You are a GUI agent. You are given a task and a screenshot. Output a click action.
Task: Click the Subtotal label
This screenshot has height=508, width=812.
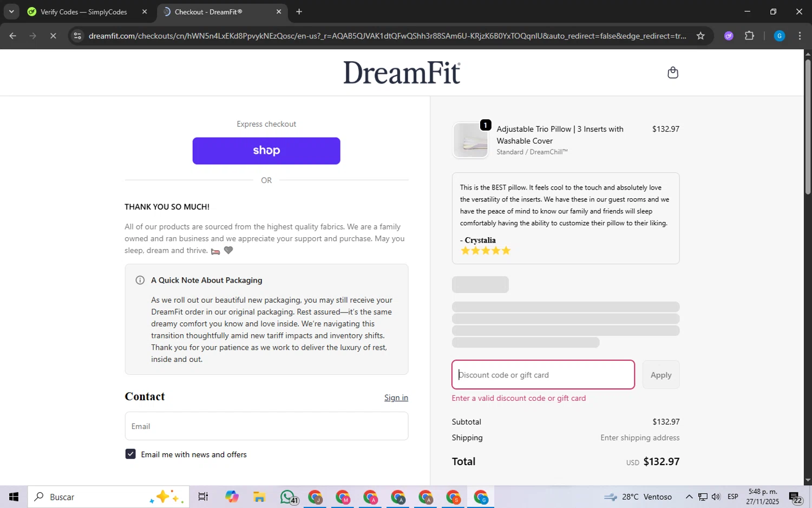(467, 421)
